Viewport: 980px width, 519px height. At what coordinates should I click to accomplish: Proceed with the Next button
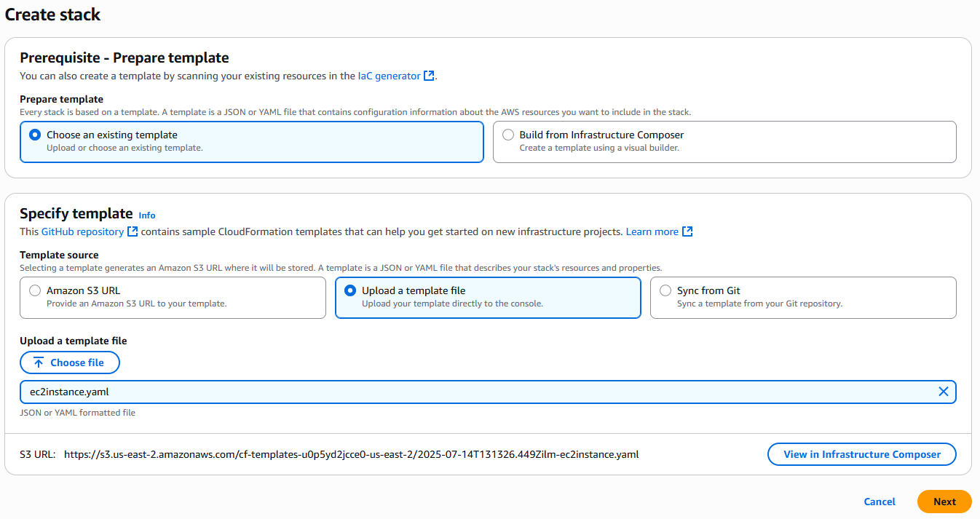pos(944,502)
